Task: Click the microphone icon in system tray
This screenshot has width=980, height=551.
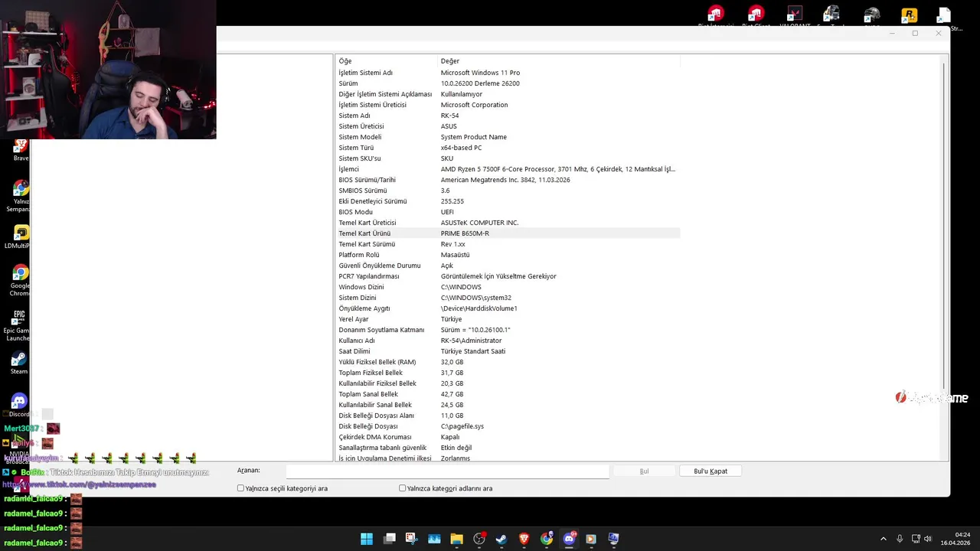Action: click(x=900, y=539)
